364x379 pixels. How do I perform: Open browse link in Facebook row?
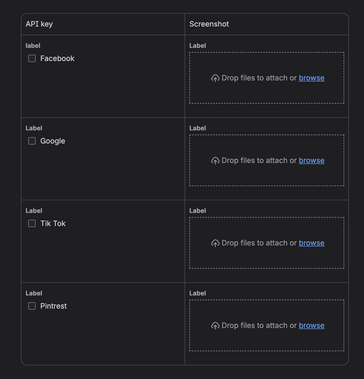311,78
